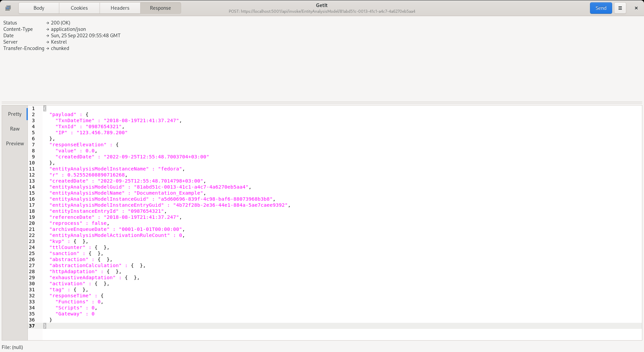Click the opening brace on line 1

45,108
